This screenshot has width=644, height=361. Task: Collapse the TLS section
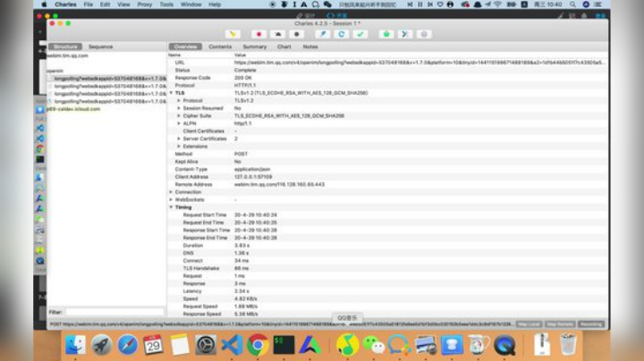(171, 93)
